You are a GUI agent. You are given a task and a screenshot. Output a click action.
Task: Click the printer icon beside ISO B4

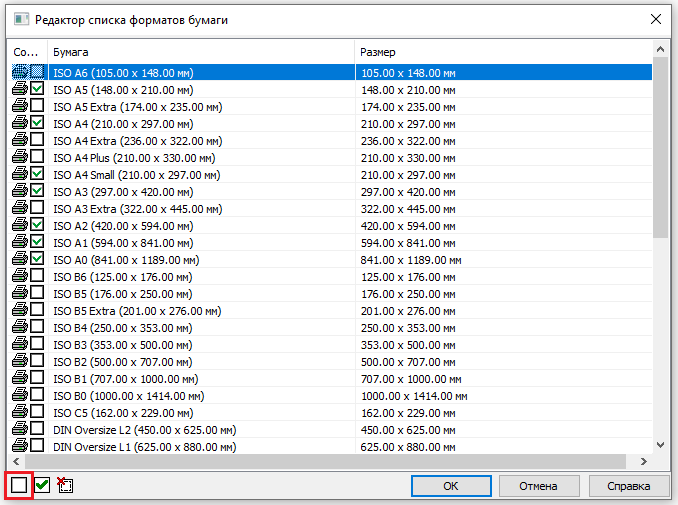tap(20, 326)
